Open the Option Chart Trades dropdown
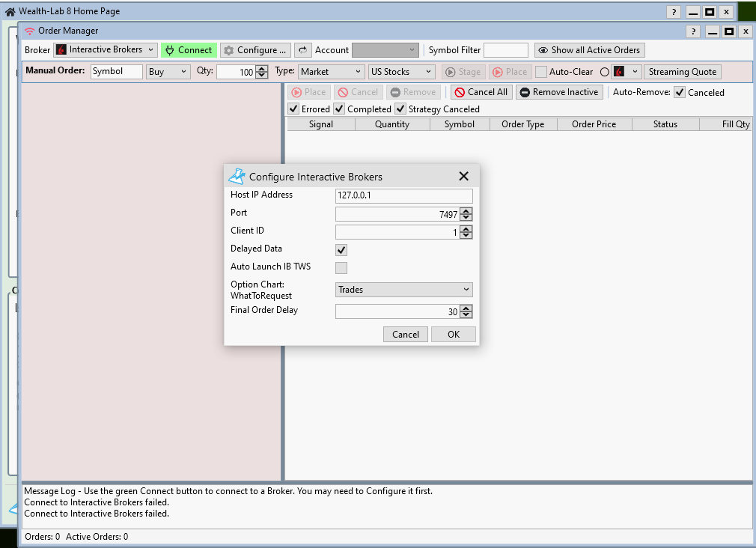Image resolution: width=756 pixels, height=548 pixels. tap(403, 290)
